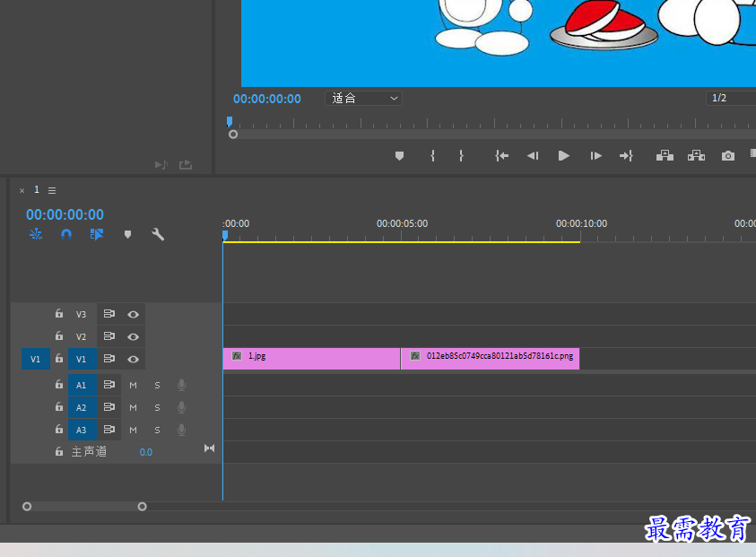Image resolution: width=756 pixels, height=557 pixels.
Task: Toggle sync lock for A2 track
Action: click(109, 407)
